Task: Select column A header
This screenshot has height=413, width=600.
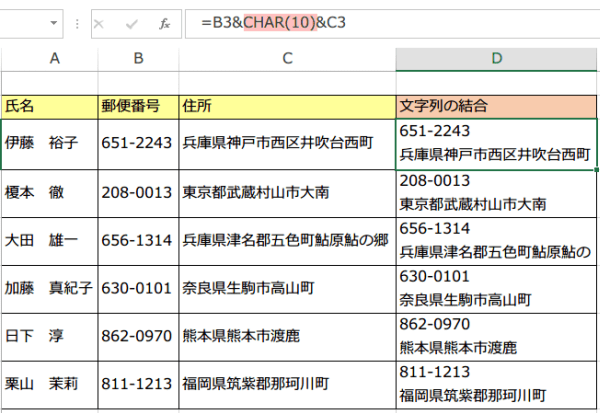Action: coord(50,59)
